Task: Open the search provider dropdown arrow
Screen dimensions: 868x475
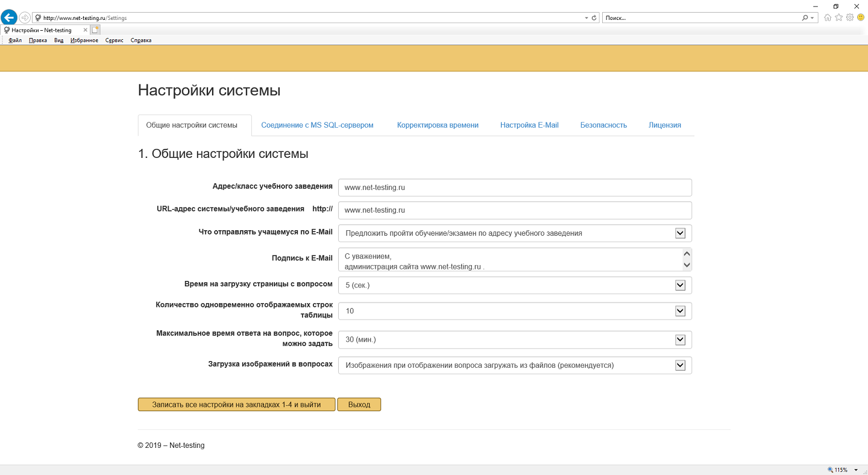Action: (812, 18)
